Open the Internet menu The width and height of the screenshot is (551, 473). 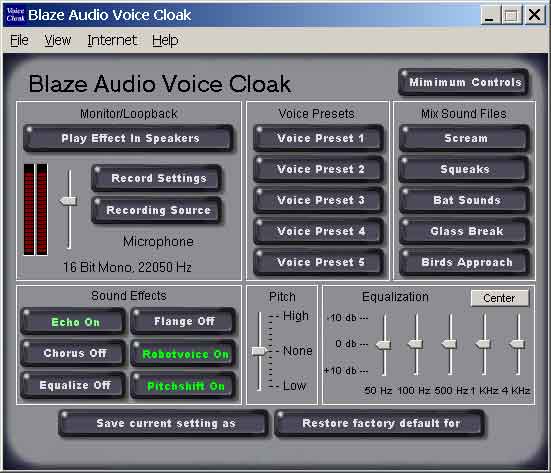(x=112, y=40)
